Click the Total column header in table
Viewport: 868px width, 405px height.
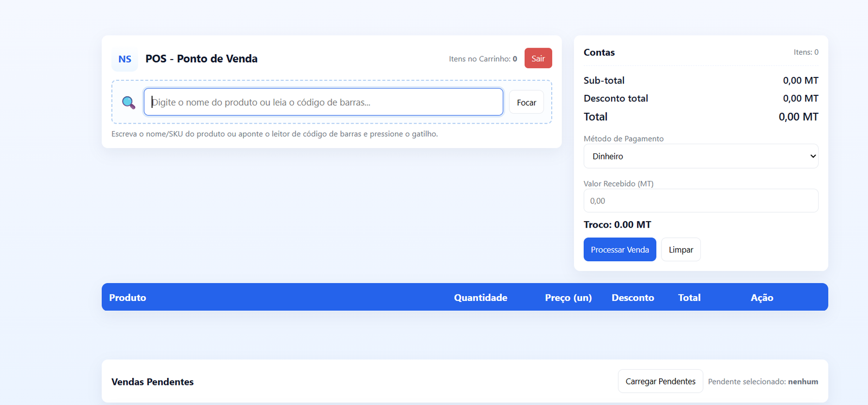689,298
